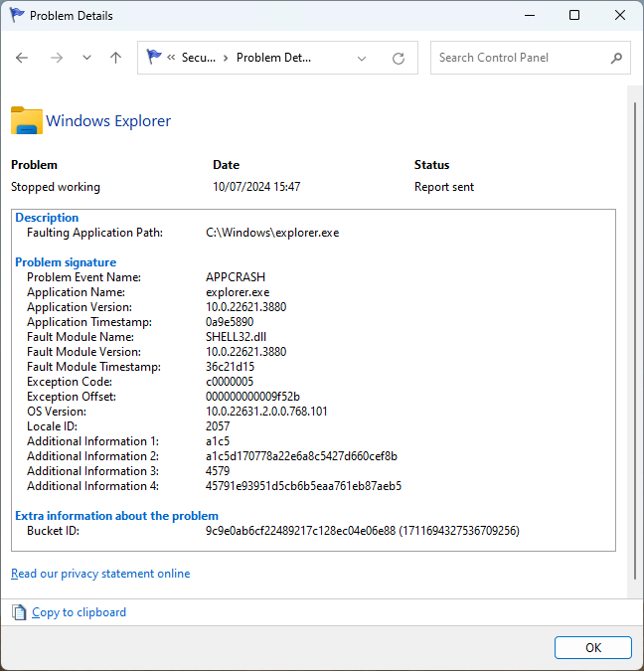
Task: Click the search magnifier icon
Action: [616, 58]
